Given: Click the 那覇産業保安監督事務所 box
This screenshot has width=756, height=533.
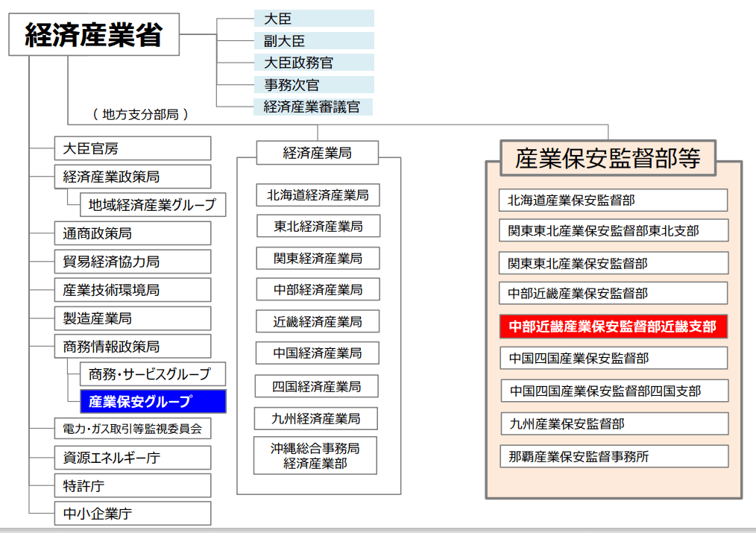Looking at the screenshot, I should [x=614, y=456].
